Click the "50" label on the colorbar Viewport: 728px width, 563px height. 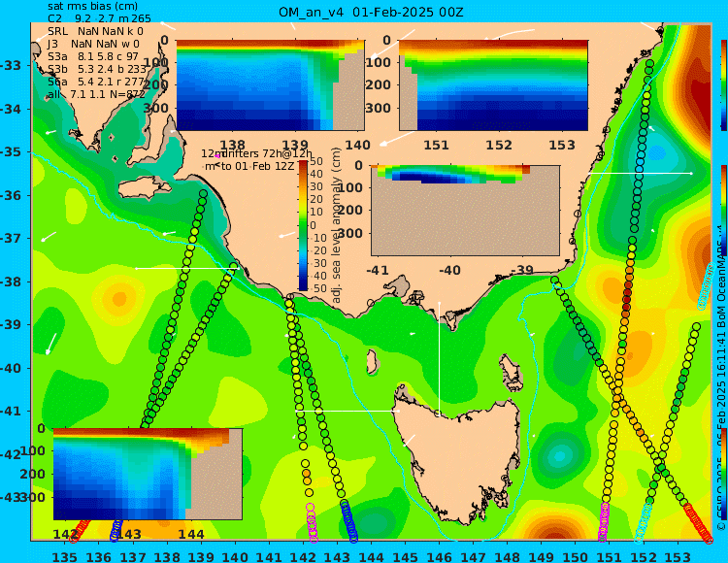pos(316,161)
